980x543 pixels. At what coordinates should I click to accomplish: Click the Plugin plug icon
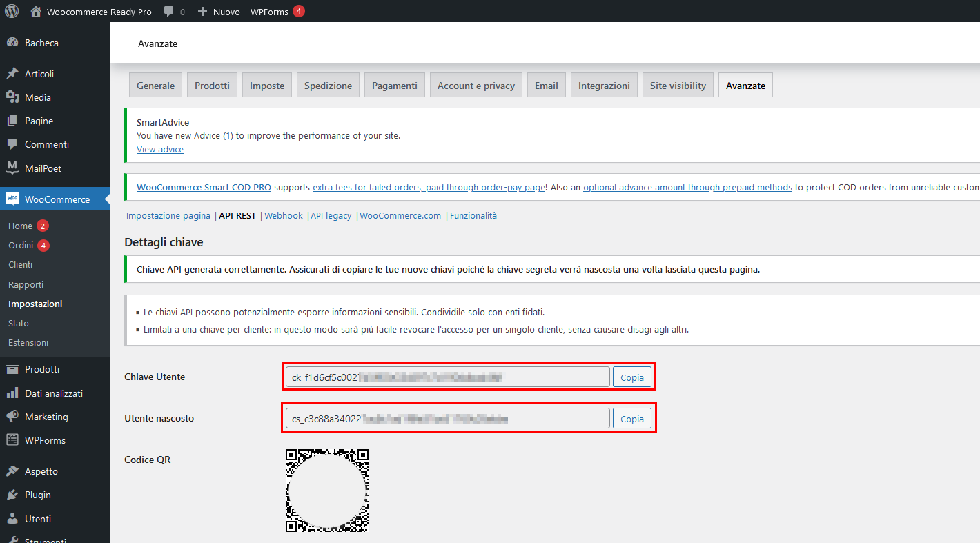point(12,495)
